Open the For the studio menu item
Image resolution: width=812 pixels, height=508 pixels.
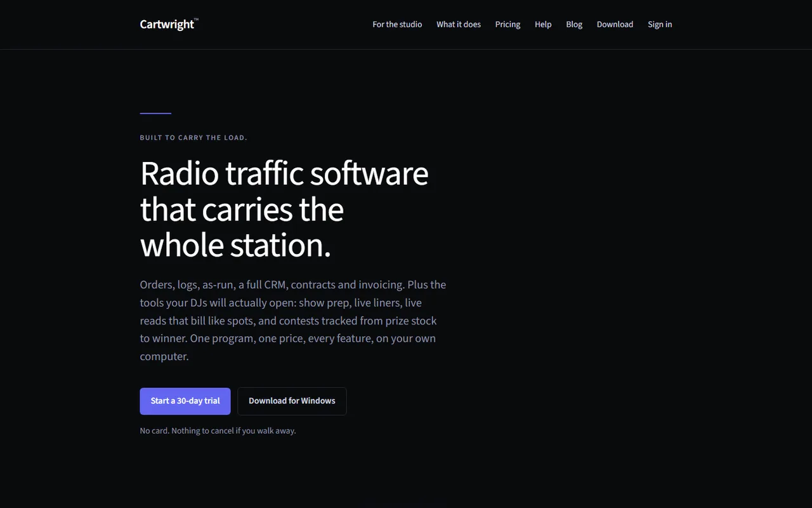(397, 24)
